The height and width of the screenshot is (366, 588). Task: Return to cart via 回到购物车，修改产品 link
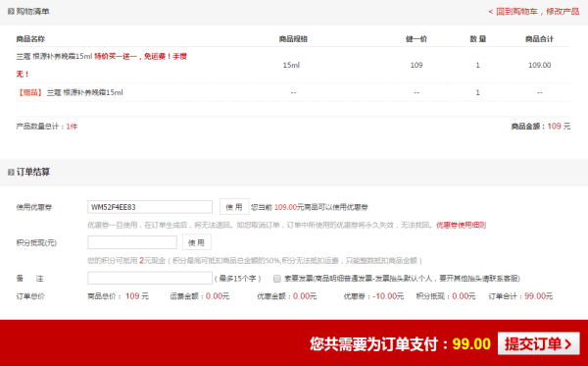534,12
